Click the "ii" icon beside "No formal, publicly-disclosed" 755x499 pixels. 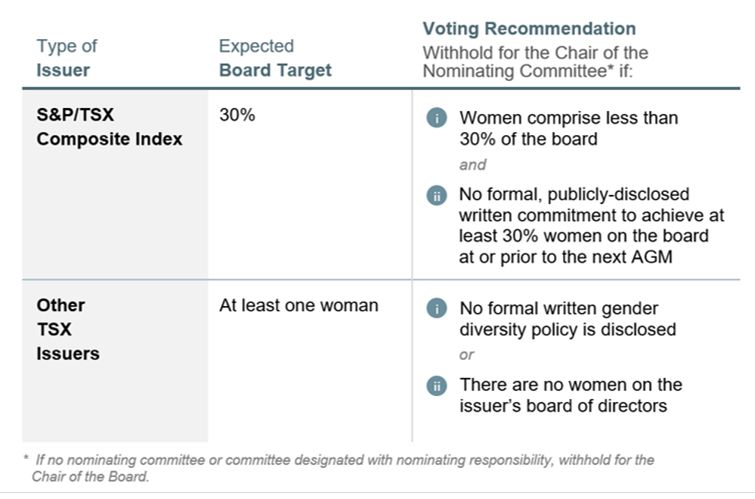point(435,195)
